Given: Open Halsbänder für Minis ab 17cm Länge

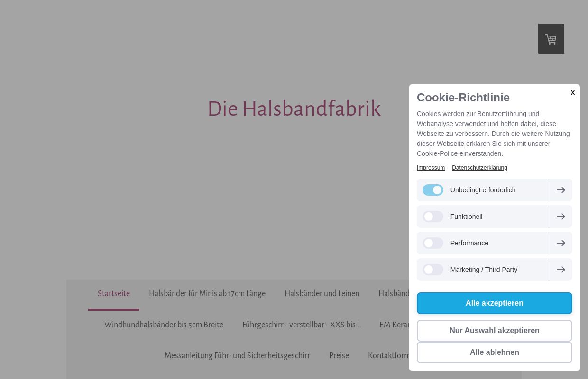Looking at the screenshot, I should pyautogui.click(x=207, y=294).
